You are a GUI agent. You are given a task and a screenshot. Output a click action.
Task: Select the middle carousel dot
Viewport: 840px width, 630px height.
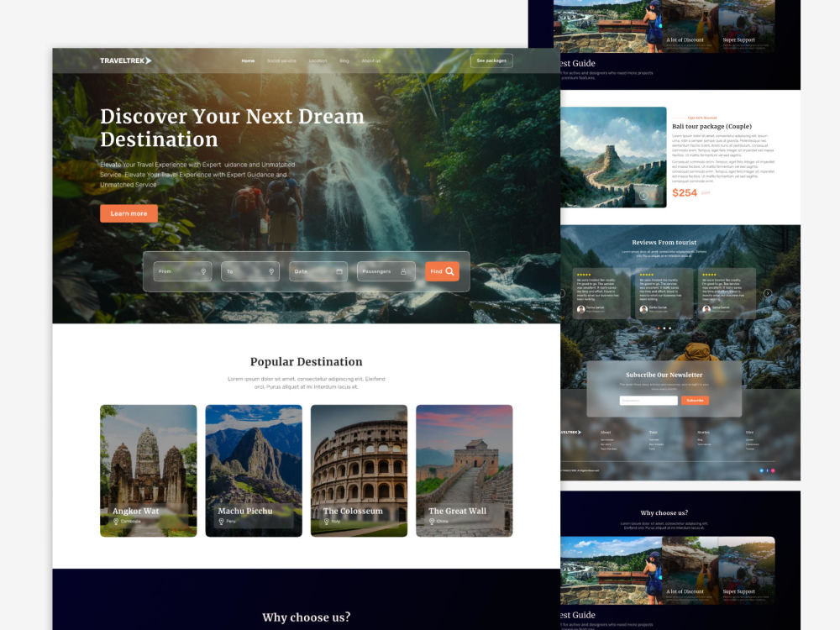pyautogui.click(x=664, y=328)
